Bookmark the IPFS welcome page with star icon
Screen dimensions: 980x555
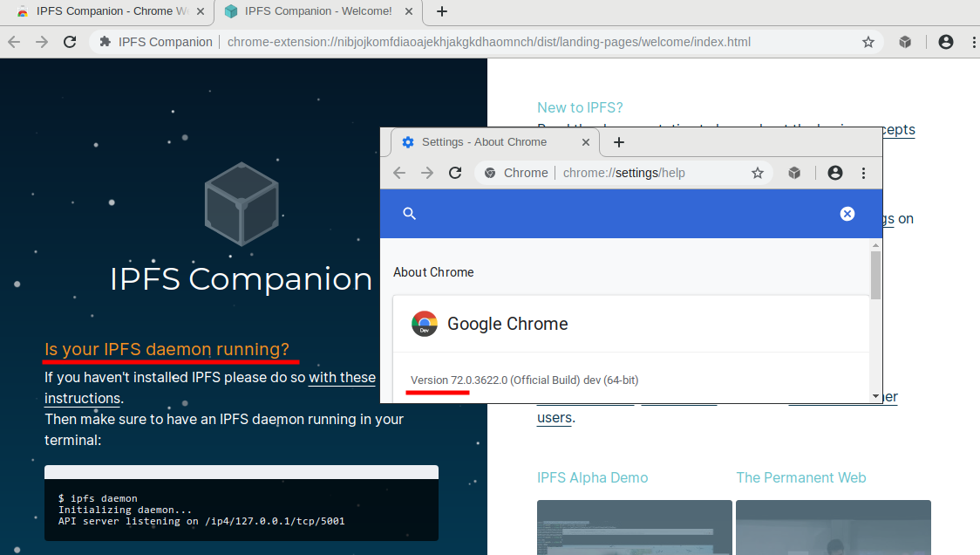pyautogui.click(x=868, y=42)
